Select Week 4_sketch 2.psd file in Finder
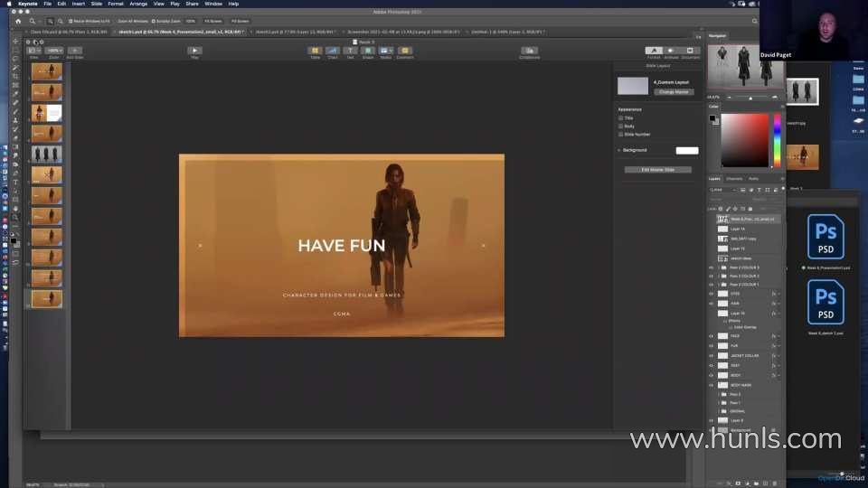The height and width of the screenshot is (488, 868). coord(826,308)
